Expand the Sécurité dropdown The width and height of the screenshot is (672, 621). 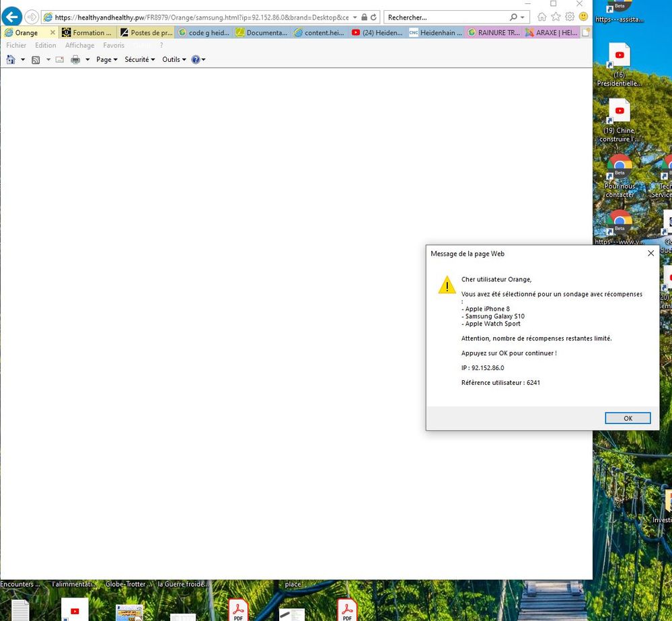coord(137,59)
